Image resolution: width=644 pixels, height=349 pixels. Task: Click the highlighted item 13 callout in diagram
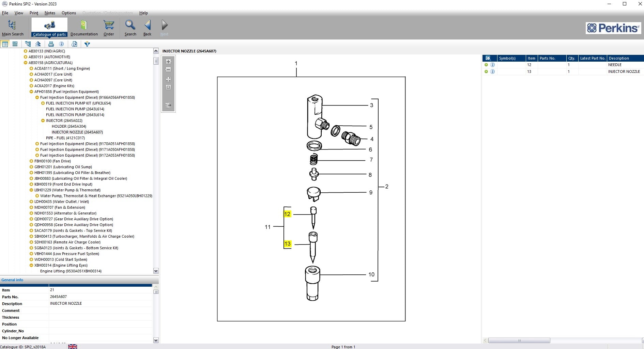(287, 244)
